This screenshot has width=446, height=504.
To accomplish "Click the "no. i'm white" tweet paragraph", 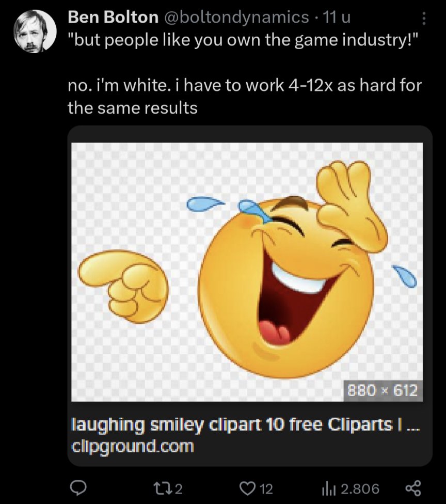I will (x=245, y=97).
